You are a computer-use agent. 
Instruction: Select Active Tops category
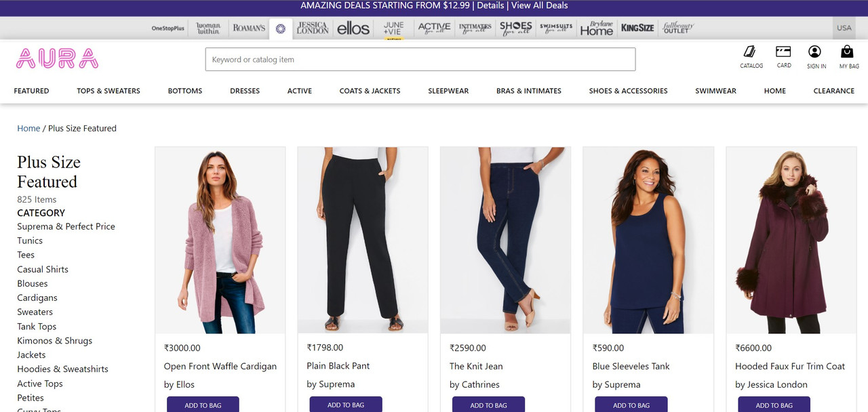click(40, 384)
